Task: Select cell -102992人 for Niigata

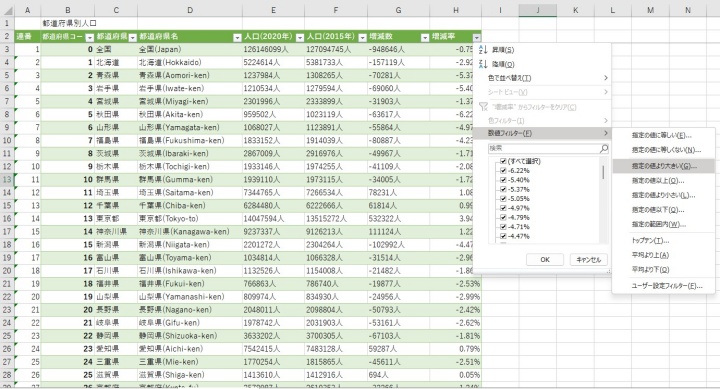Action: (x=398, y=245)
